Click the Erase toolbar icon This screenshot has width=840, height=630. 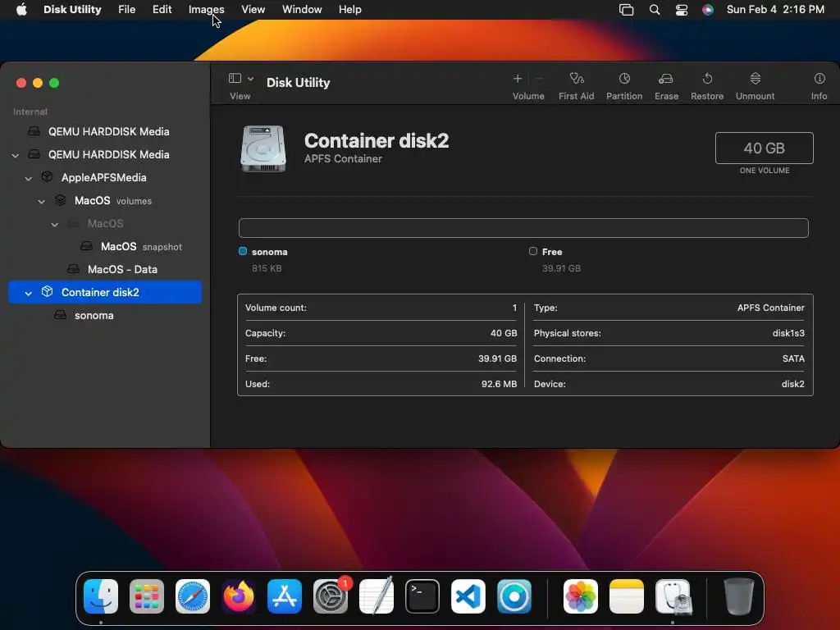666,79
